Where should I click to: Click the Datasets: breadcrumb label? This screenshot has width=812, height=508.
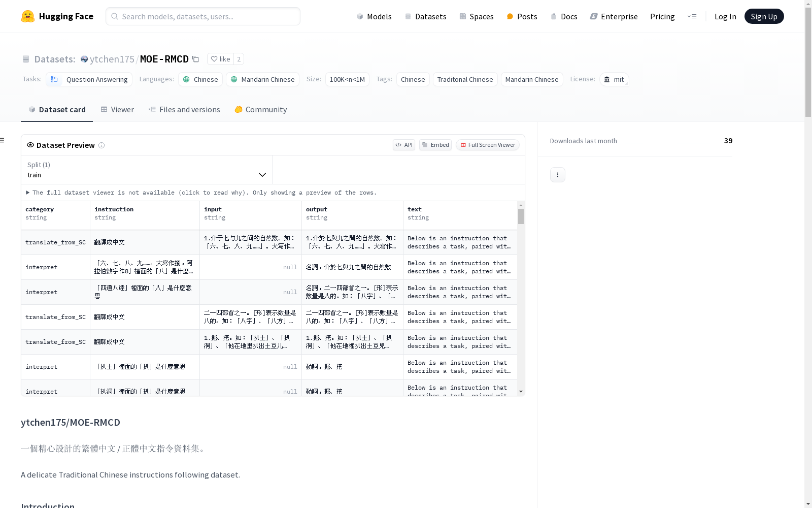pyautogui.click(x=55, y=59)
